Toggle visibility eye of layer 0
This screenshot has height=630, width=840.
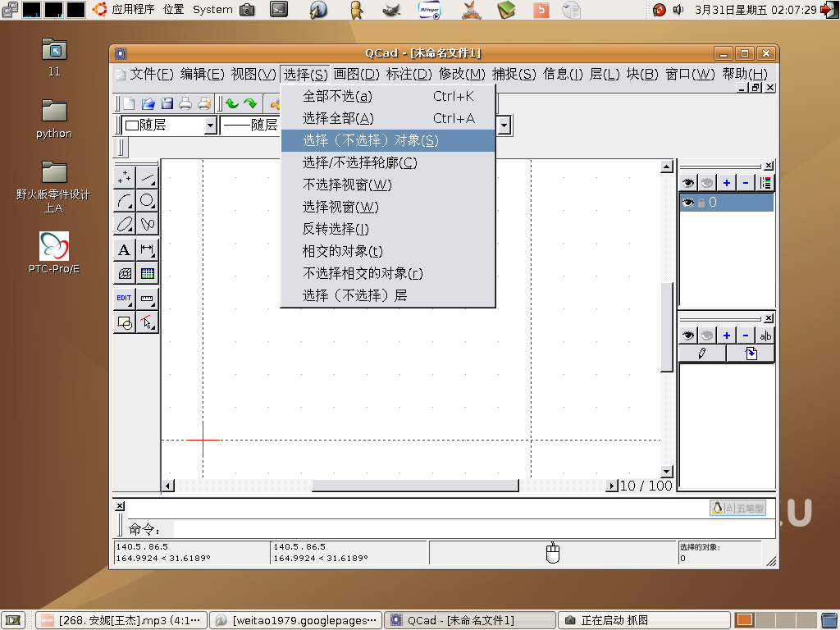pyautogui.click(x=688, y=203)
